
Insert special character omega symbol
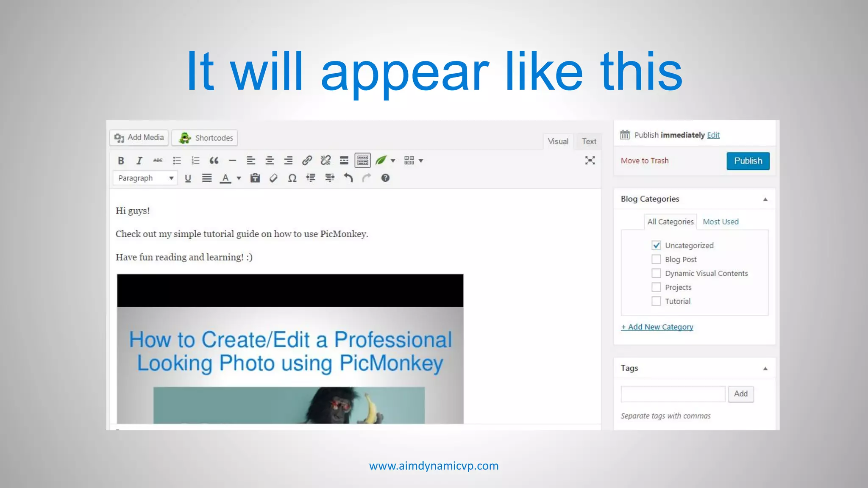click(292, 178)
